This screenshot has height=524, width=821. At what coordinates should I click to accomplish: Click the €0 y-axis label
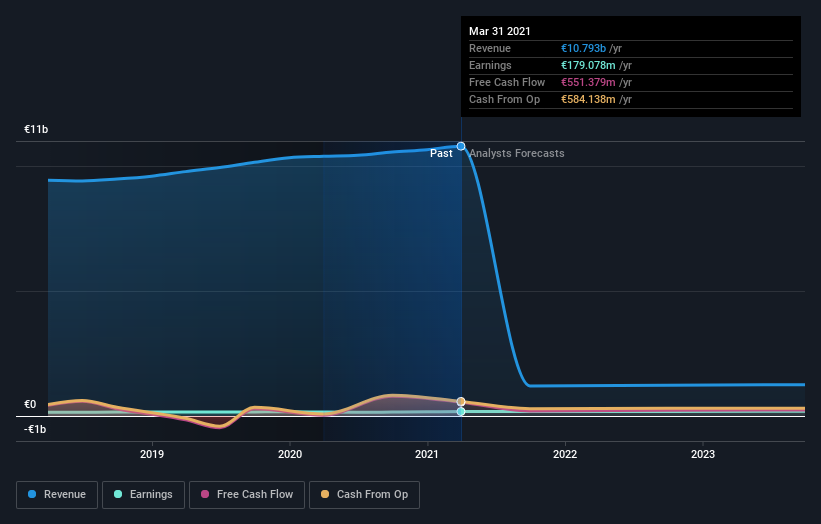point(30,404)
